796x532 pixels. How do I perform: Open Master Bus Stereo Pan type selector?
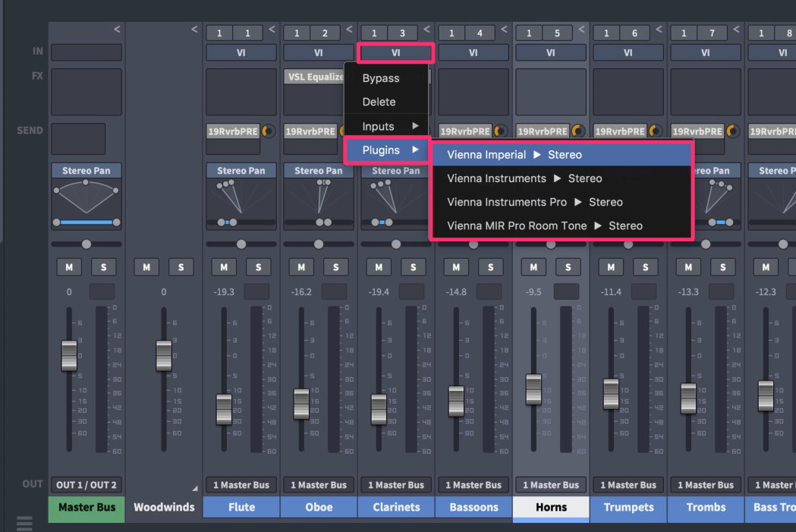pyautogui.click(x=87, y=171)
